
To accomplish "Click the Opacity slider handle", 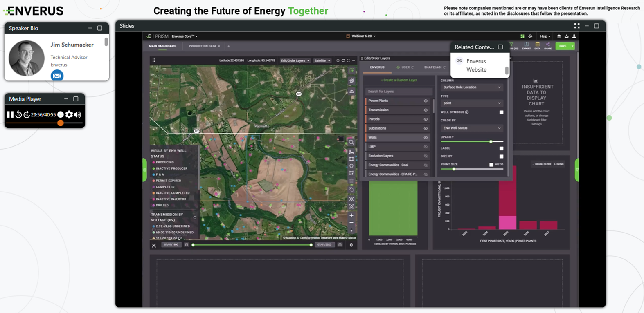I will 491,142.
